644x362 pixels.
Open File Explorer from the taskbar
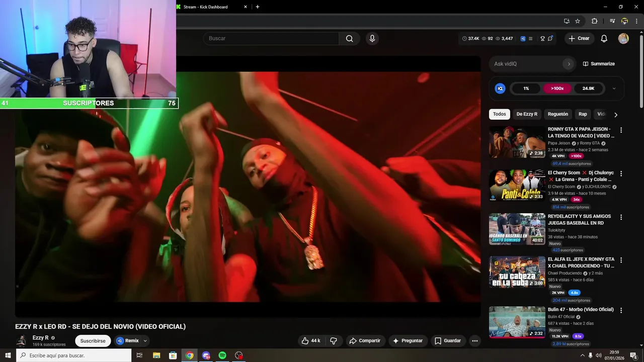156,355
